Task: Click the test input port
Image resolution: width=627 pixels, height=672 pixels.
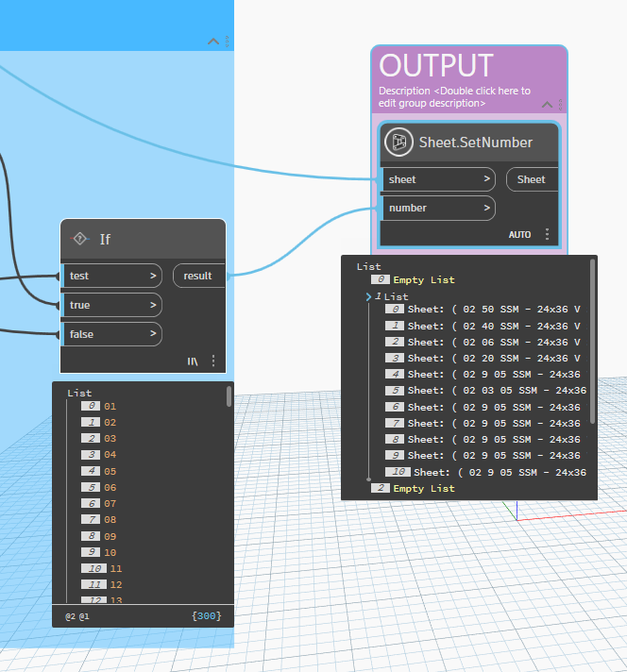Action: pyautogui.click(x=112, y=276)
